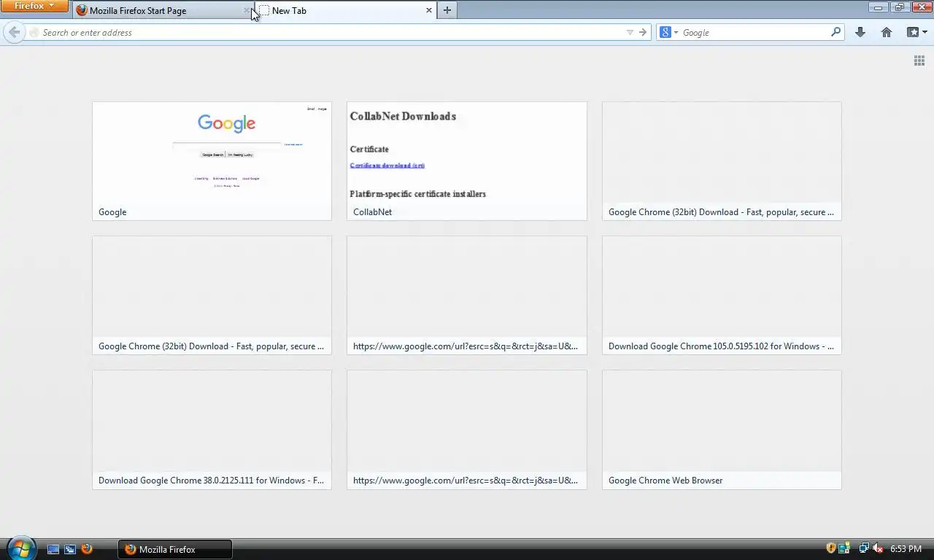This screenshot has height=560, width=934.
Task: Open another tab with plus button
Action: (x=447, y=10)
